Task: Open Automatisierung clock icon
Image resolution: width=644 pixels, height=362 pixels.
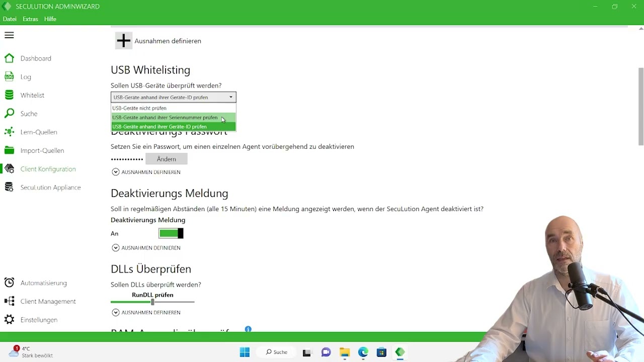Action: pyautogui.click(x=9, y=283)
